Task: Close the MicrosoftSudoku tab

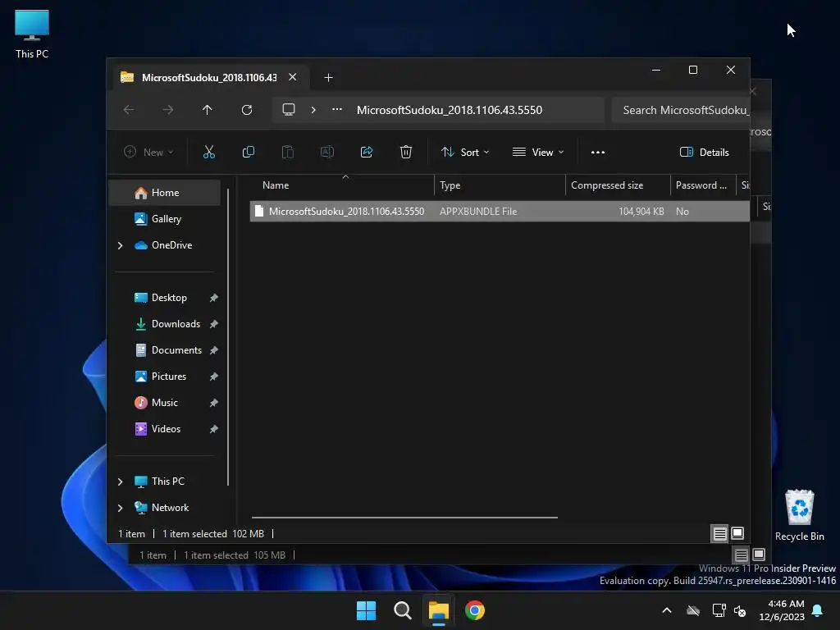Action: click(293, 77)
